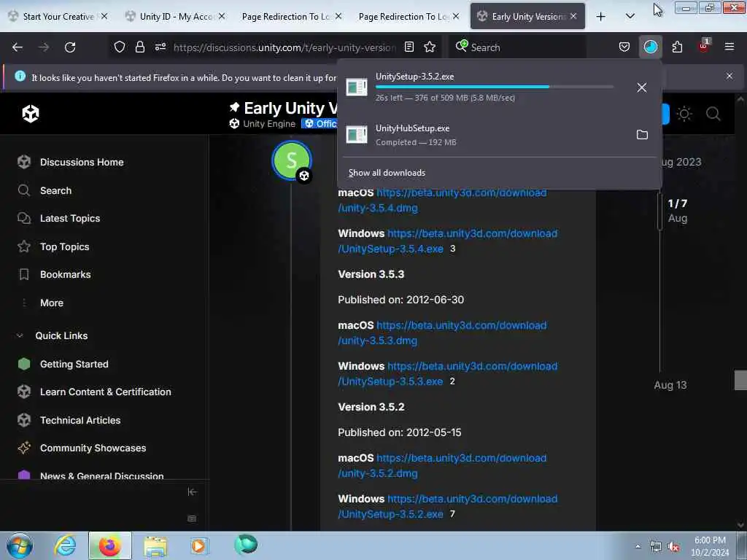Collapse the sidebar with arrow icon
The width and height of the screenshot is (747, 560).
click(x=192, y=492)
